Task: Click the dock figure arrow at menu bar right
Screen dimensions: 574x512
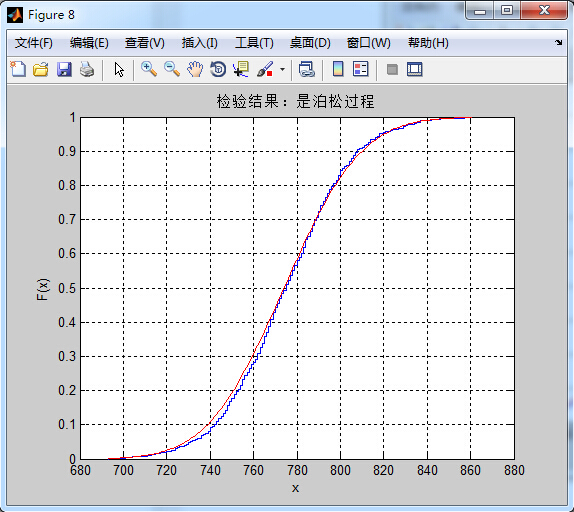Action: point(558,42)
